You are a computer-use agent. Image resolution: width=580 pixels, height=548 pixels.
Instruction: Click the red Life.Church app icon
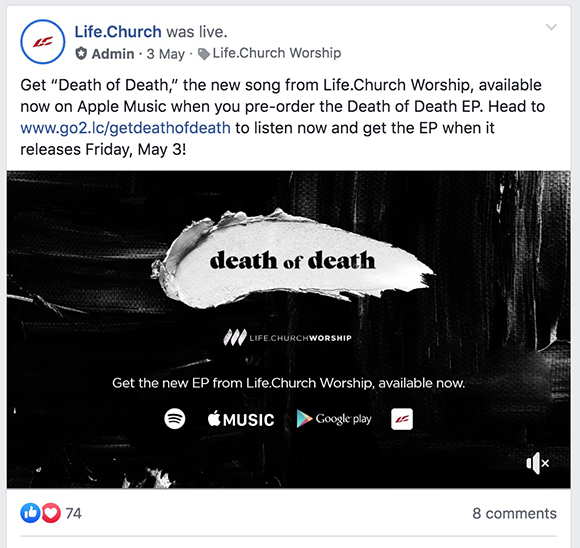point(402,419)
